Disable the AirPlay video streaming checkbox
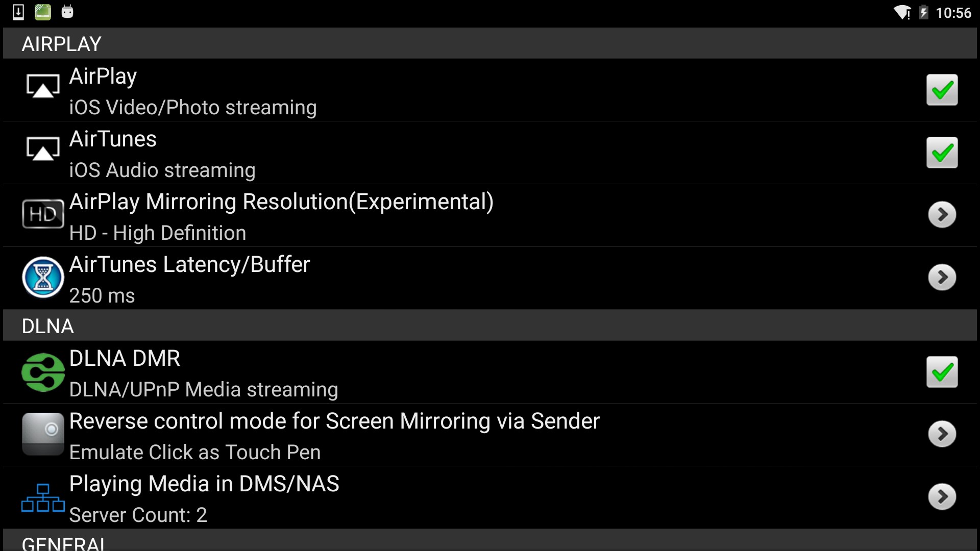 tap(942, 90)
